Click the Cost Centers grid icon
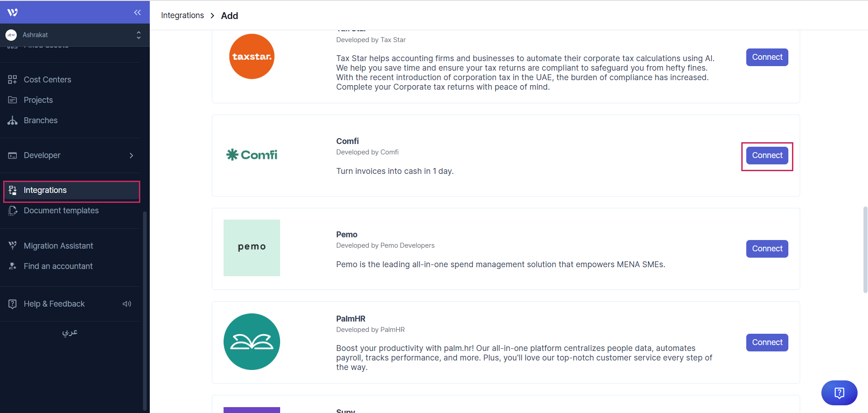This screenshot has height=413, width=868. (x=13, y=80)
